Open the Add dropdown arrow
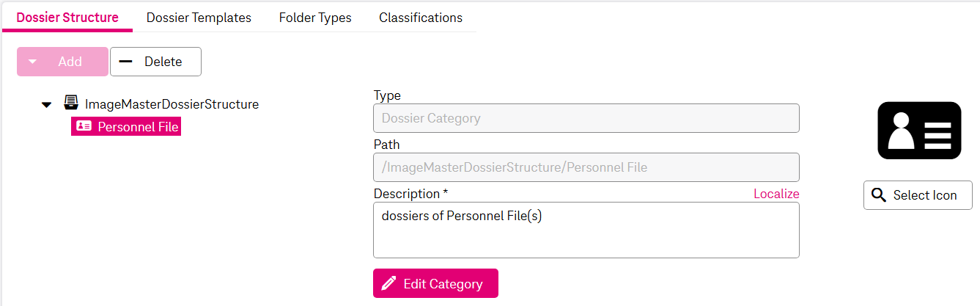 (32, 62)
